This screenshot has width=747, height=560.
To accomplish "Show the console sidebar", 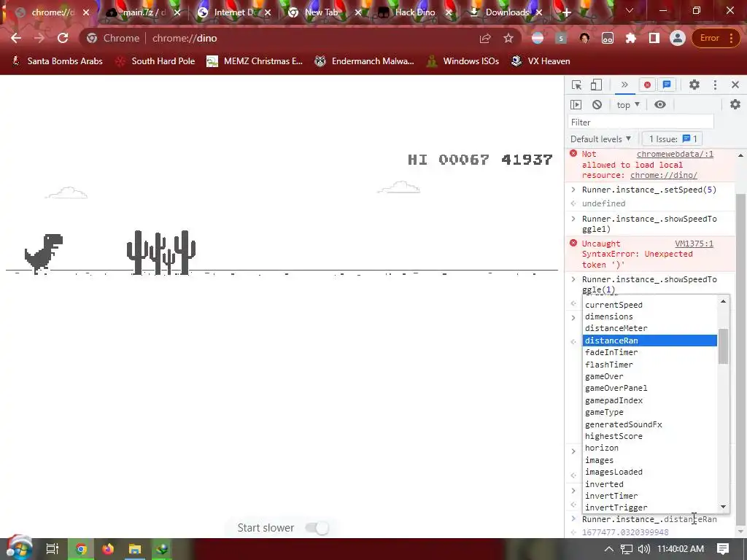I will tap(576, 105).
